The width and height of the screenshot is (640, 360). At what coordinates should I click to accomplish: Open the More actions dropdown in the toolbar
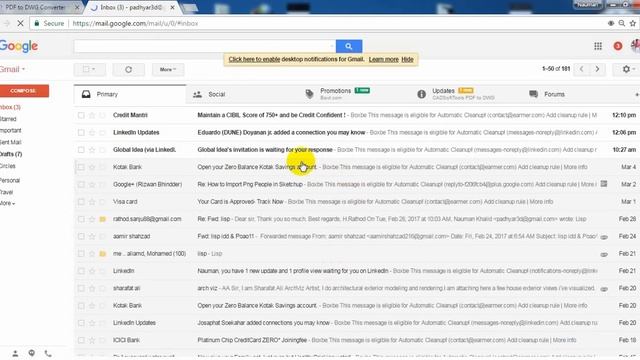click(x=168, y=69)
